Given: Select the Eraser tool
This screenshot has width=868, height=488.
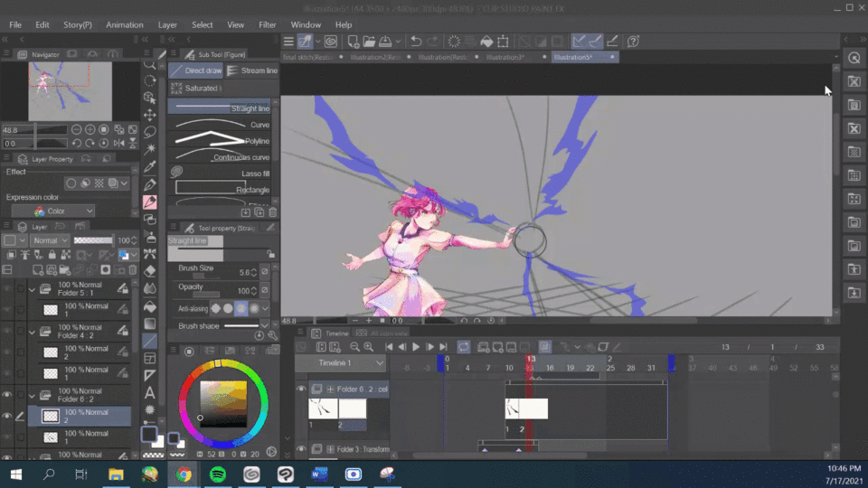Looking at the screenshot, I should [149, 271].
